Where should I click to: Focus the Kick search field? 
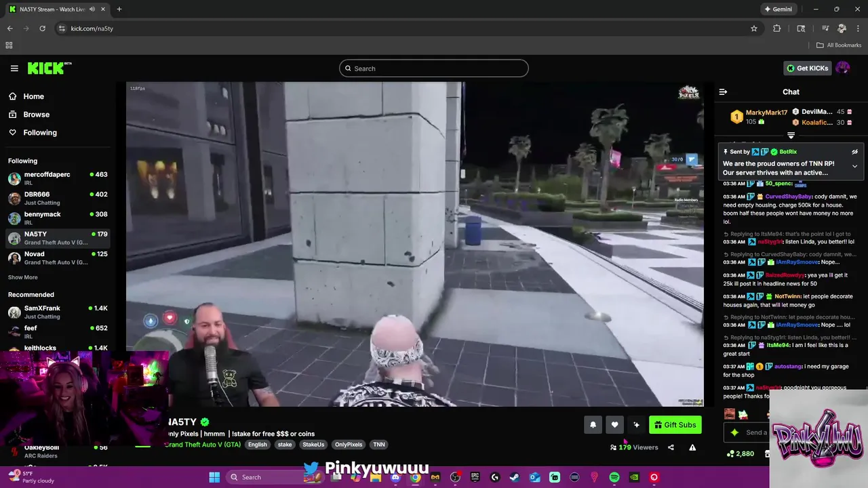(434, 68)
